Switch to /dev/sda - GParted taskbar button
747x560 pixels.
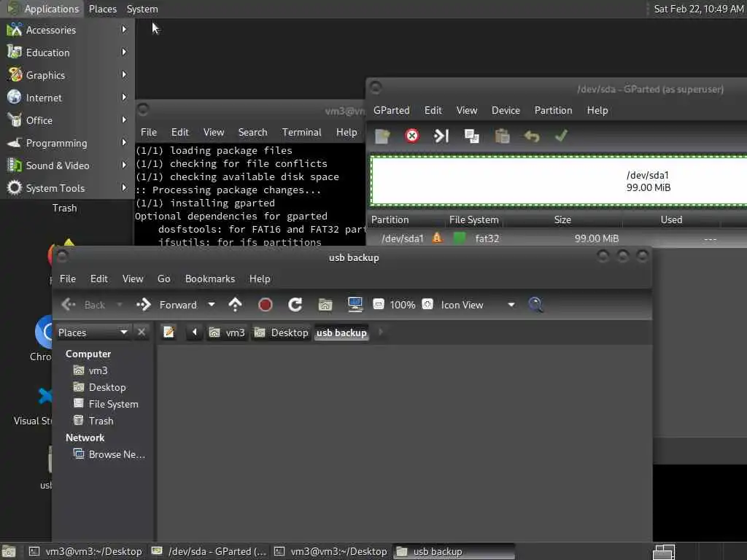coord(209,551)
